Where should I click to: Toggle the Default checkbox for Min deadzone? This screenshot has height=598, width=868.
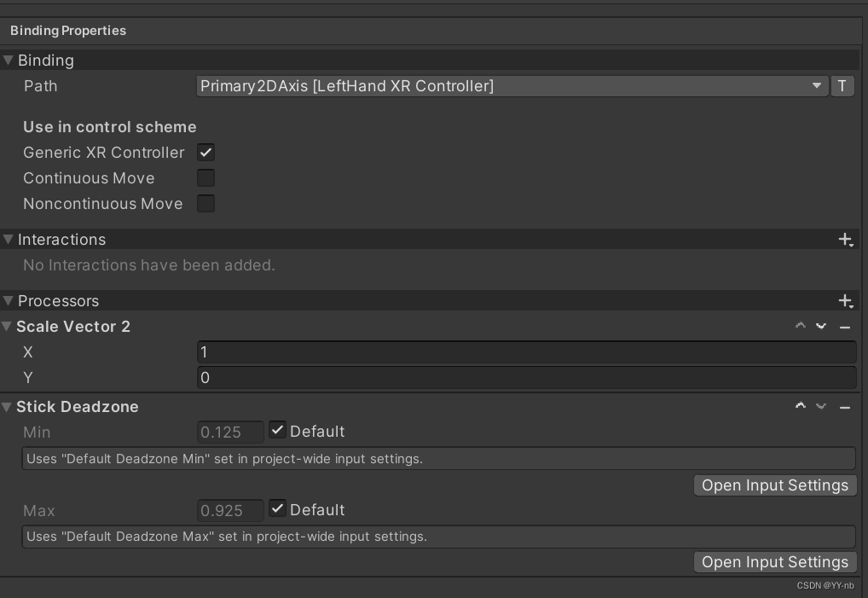click(277, 431)
